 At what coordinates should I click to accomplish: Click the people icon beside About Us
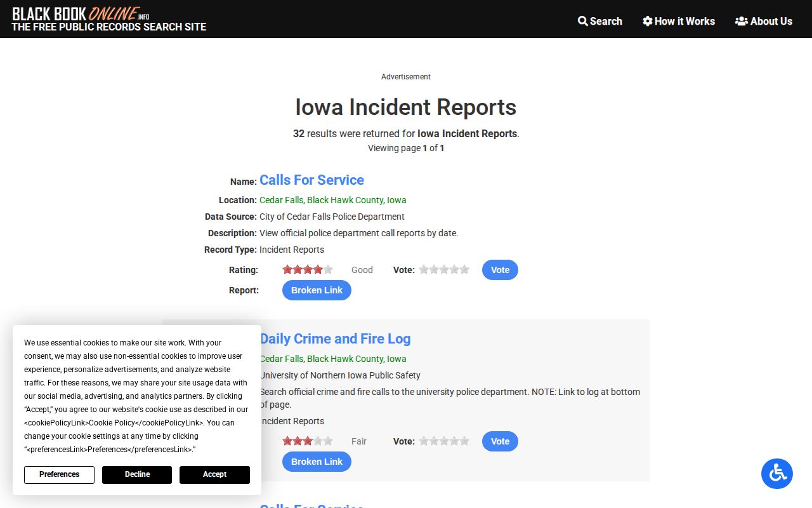coord(741,21)
